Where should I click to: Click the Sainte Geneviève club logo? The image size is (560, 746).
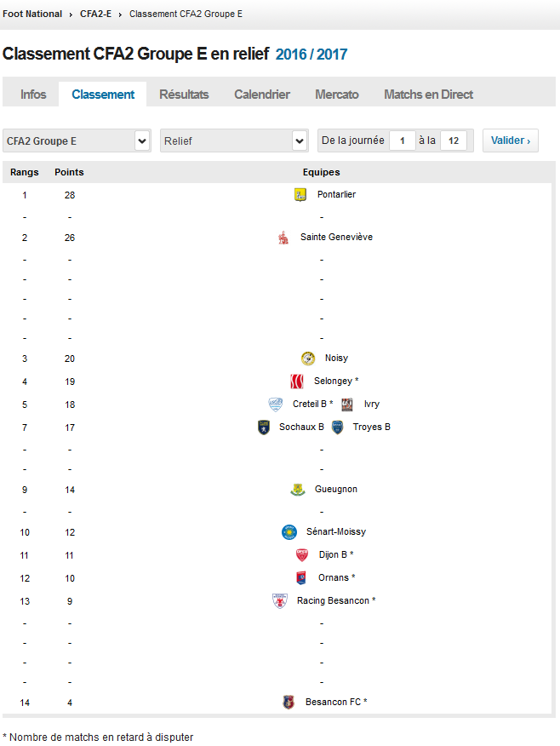pos(283,238)
